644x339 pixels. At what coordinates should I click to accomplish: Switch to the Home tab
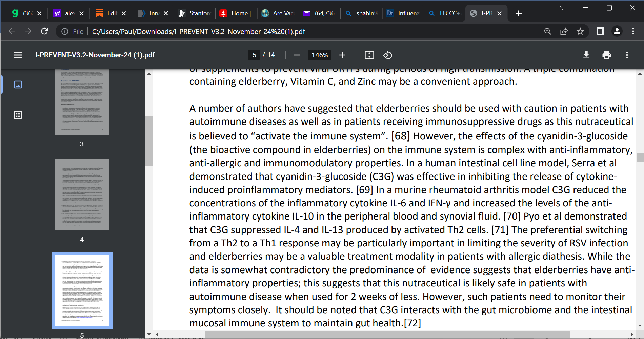click(x=236, y=13)
